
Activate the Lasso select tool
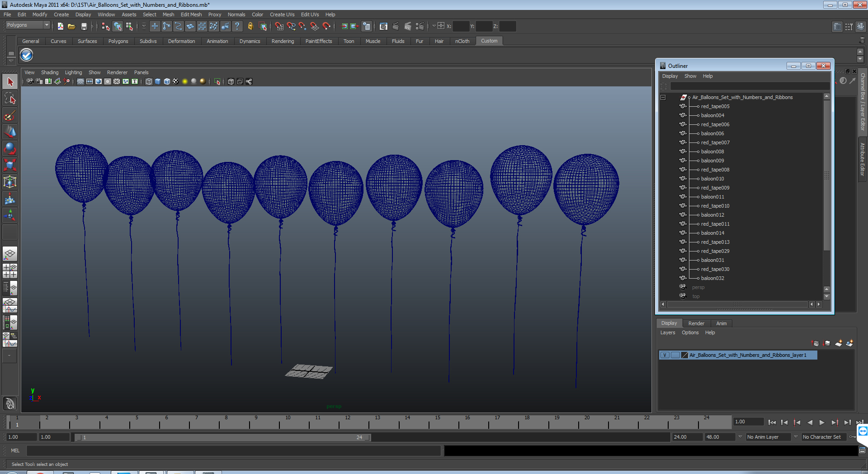10,99
